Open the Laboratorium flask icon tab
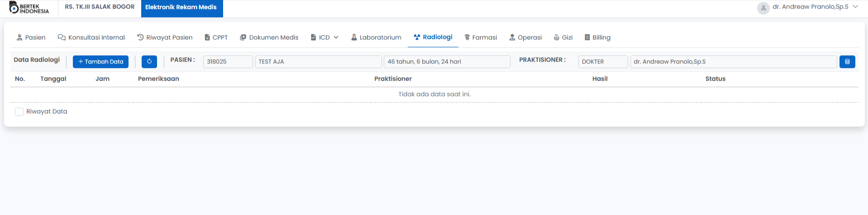This screenshot has height=215, width=868. (x=354, y=38)
